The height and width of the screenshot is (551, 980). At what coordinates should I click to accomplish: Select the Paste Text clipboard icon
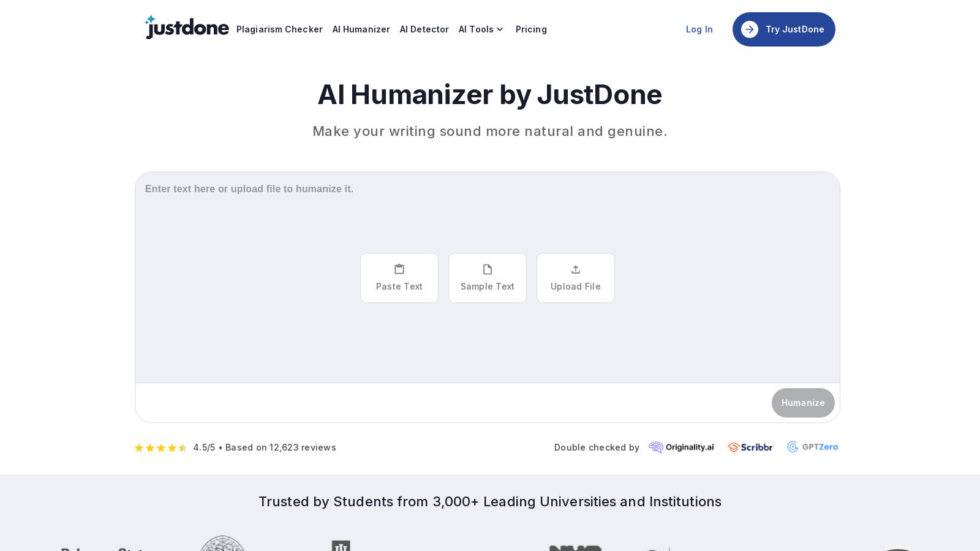[399, 269]
